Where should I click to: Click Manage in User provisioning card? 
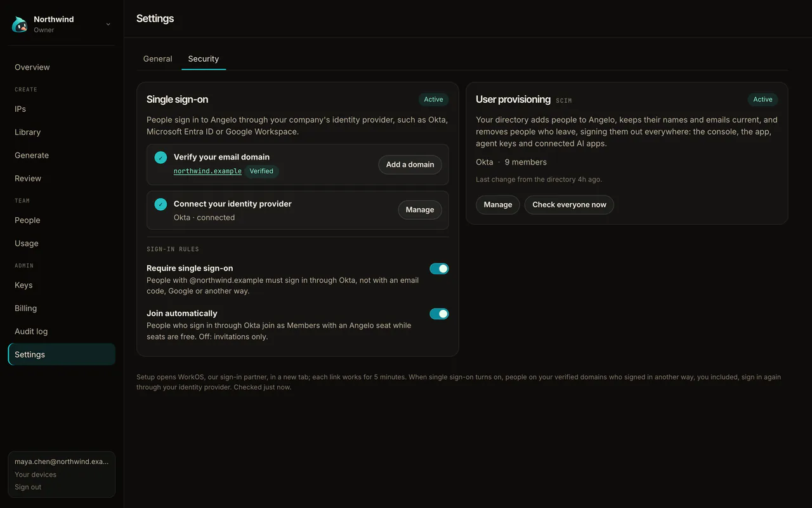498,204
